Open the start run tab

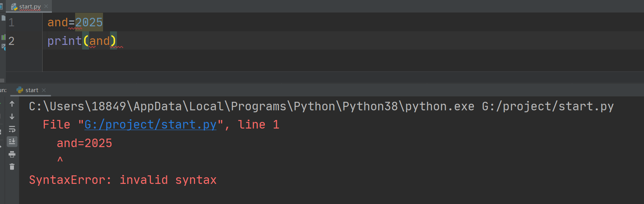pos(31,90)
